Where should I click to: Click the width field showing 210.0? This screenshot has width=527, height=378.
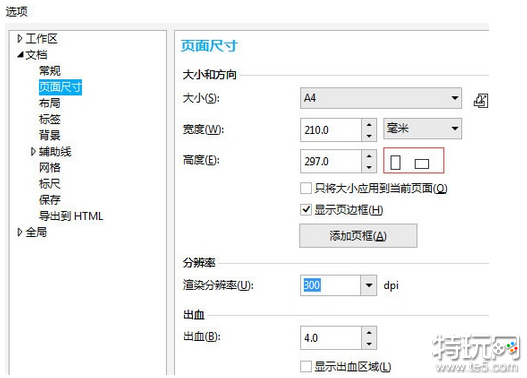click(331, 130)
